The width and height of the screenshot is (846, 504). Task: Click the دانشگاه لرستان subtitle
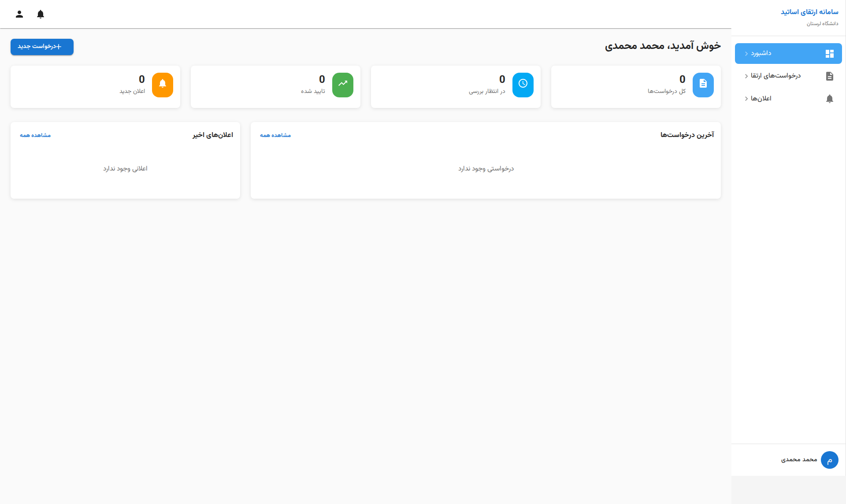point(822,24)
